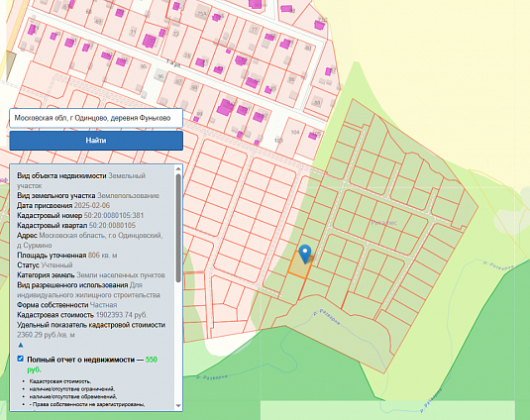The height and width of the screenshot is (420, 530).
Task: Click the house marker numbered 80
Action: coord(307,48)
